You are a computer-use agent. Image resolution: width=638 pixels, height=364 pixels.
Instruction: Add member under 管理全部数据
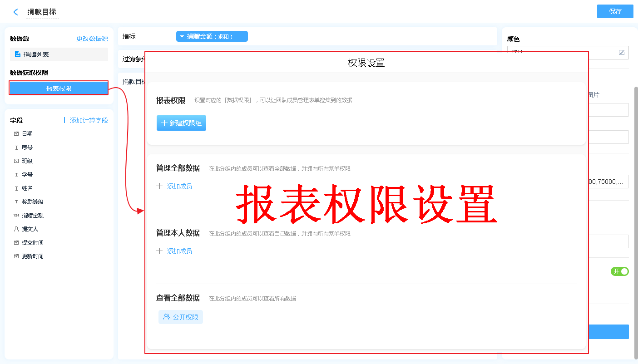[x=179, y=186]
